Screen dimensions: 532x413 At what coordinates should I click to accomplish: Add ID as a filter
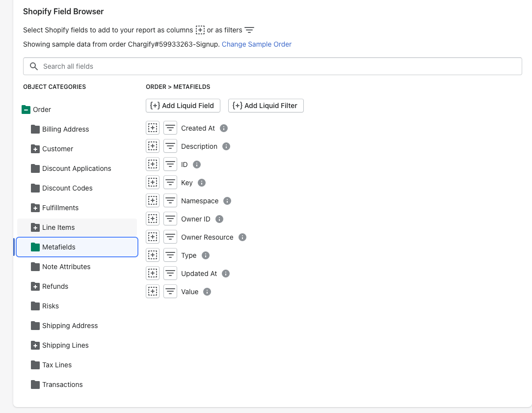(170, 164)
